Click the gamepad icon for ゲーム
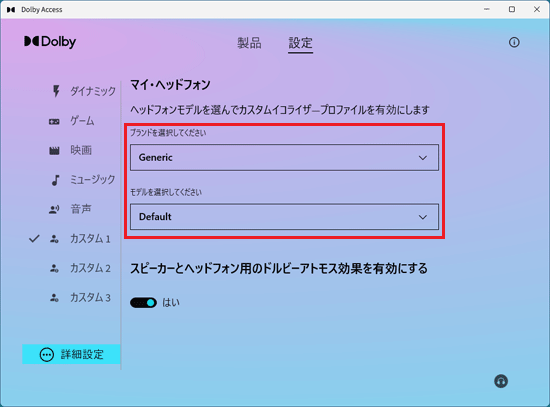550x407 pixels. 54,122
